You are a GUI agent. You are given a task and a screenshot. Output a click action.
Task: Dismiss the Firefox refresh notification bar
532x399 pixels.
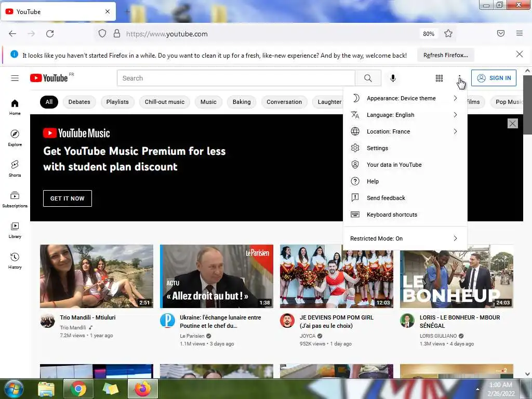(x=520, y=54)
